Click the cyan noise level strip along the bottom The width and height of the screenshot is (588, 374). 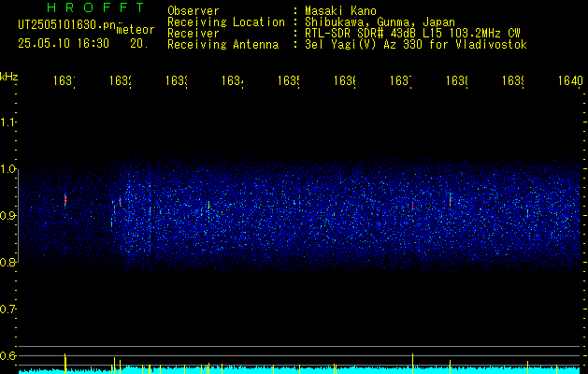pyautogui.click(x=299, y=369)
